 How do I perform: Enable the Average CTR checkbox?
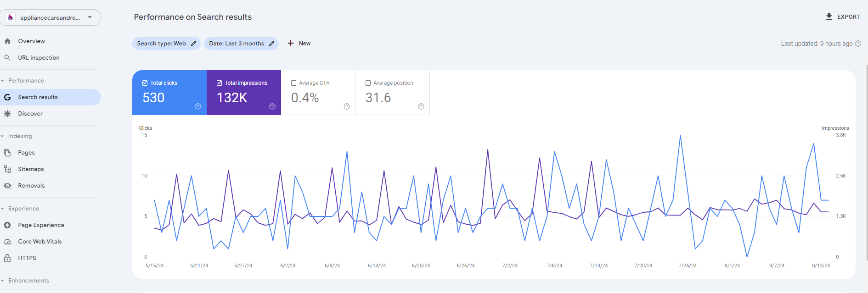click(x=294, y=83)
